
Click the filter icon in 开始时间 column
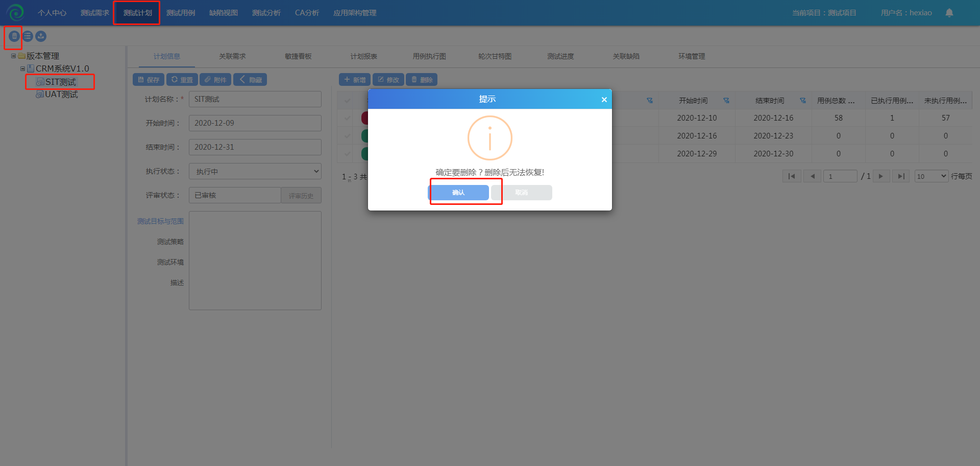pyautogui.click(x=726, y=101)
